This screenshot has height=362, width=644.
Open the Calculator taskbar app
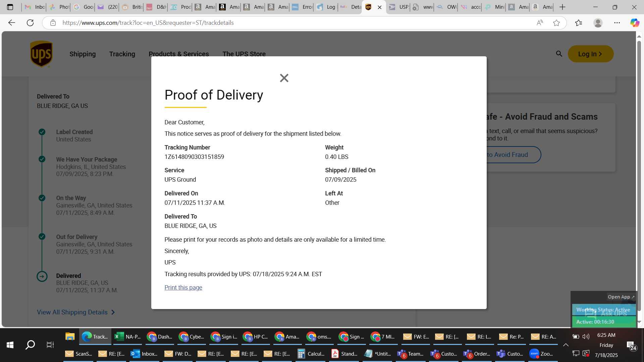[311, 354]
